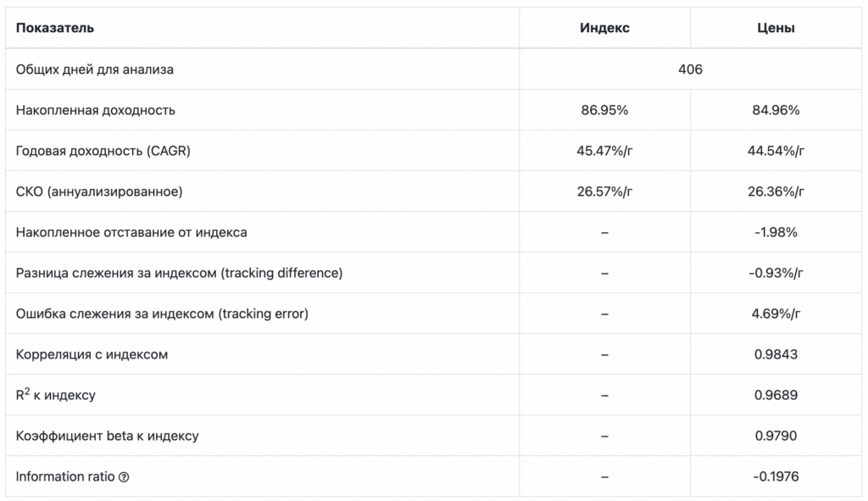Click the price CAGR value 44.54%/г

[x=776, y=151]
